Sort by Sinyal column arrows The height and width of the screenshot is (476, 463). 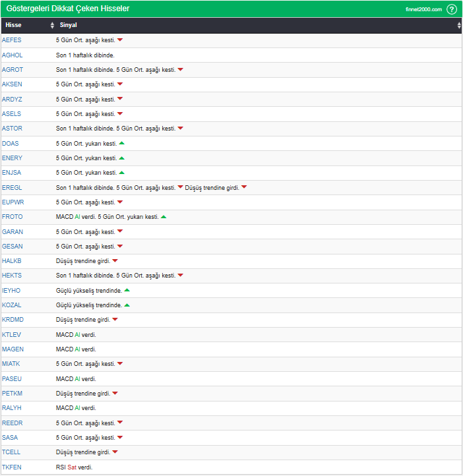tap(459, 25)
